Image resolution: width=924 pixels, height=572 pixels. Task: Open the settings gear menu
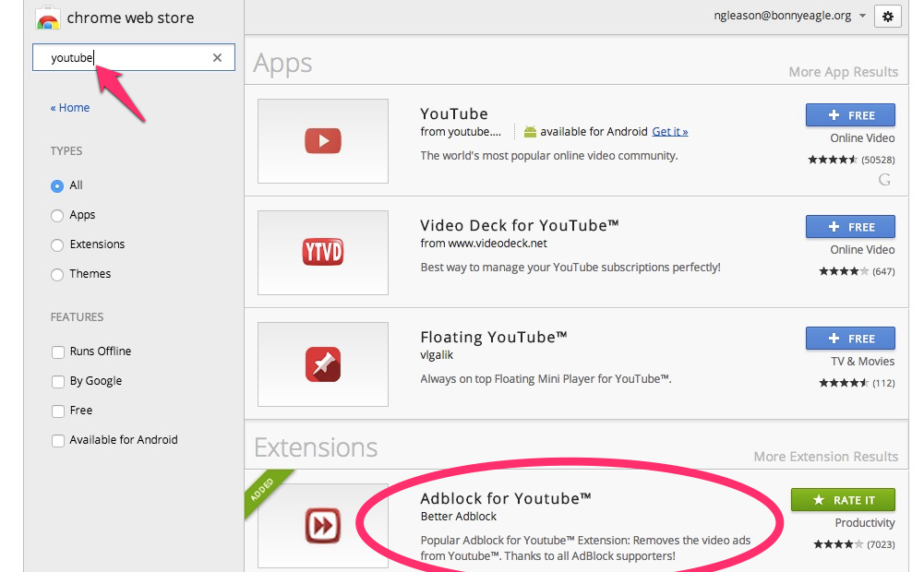pyautogui.click(x=887, y=17)
